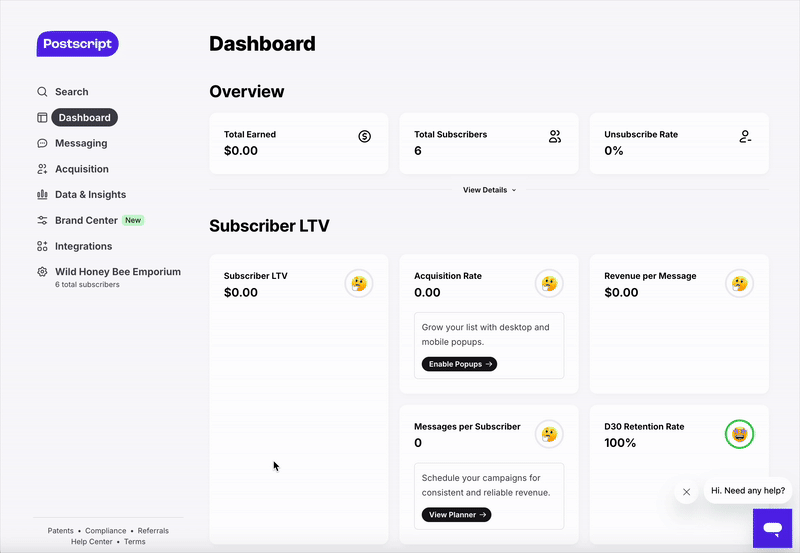This screenshot has width=800, height=553.
Task: Click the Total Earned dollar icon
Action: pos(364,136)
